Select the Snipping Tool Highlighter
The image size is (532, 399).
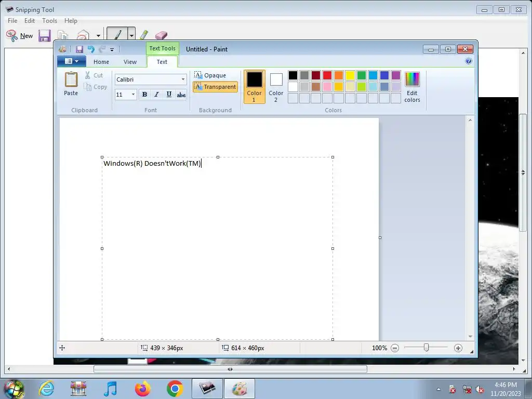[144, 35]
